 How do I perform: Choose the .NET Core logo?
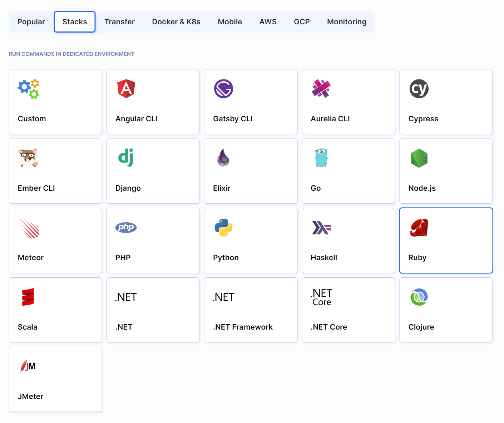pos(321,297)
